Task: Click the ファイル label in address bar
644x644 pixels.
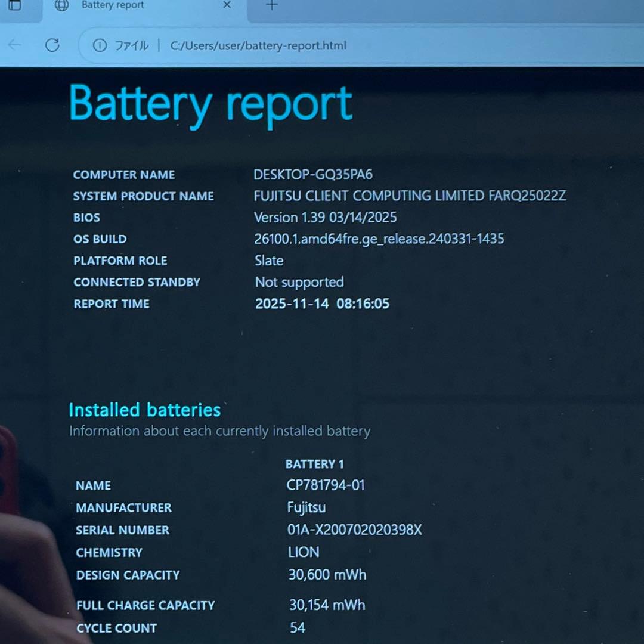Action: (131, 45)
